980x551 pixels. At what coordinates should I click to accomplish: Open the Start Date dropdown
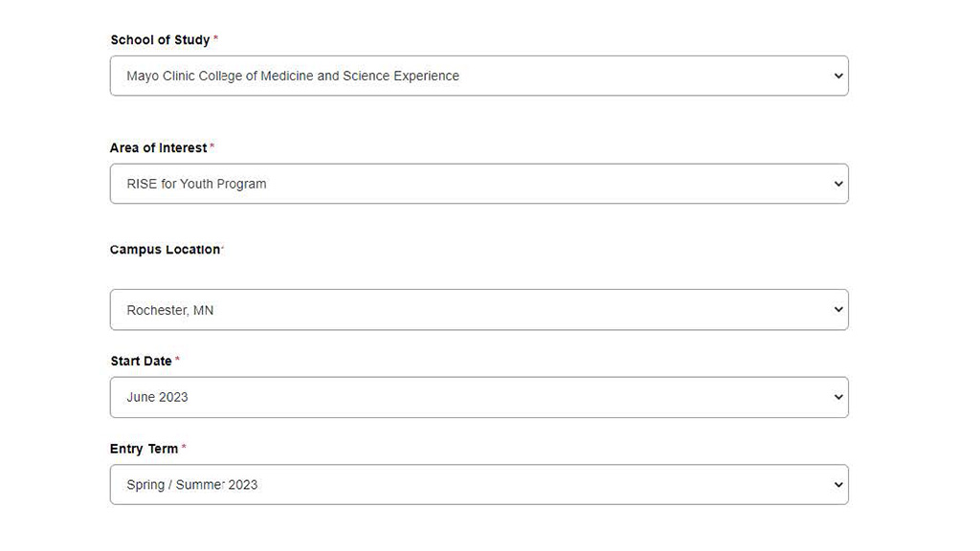479,397
